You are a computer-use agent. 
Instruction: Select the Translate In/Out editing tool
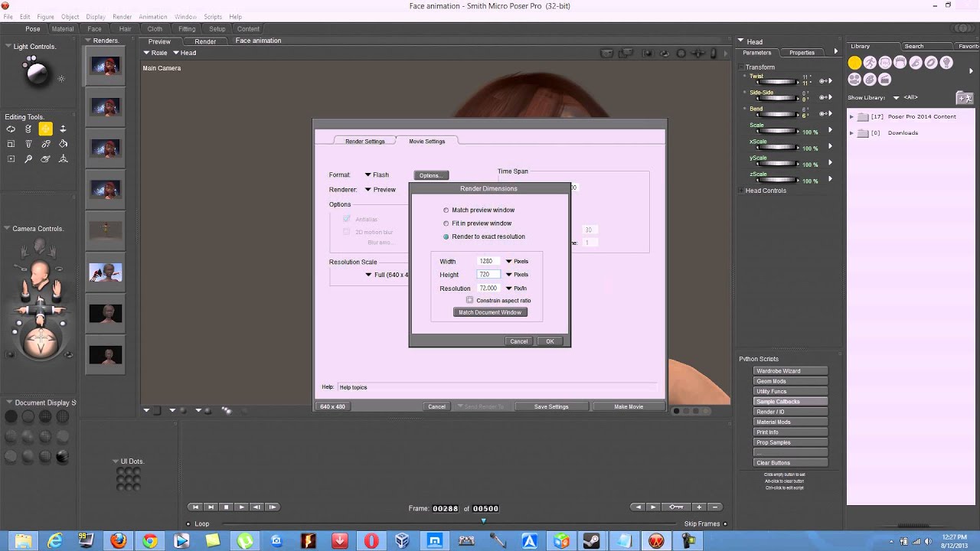pyautogui.click(x=64, y=129)
